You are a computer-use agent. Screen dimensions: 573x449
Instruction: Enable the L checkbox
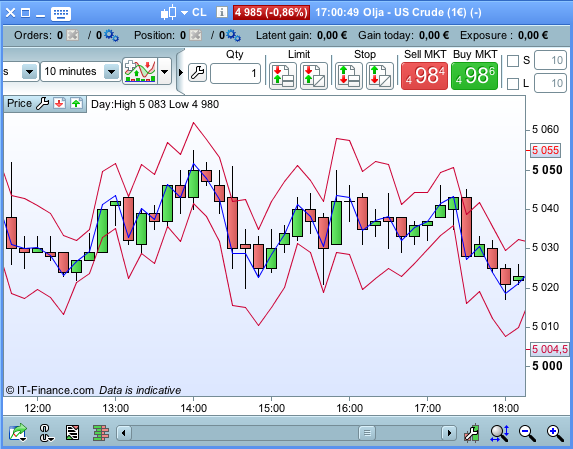[513, 84]
